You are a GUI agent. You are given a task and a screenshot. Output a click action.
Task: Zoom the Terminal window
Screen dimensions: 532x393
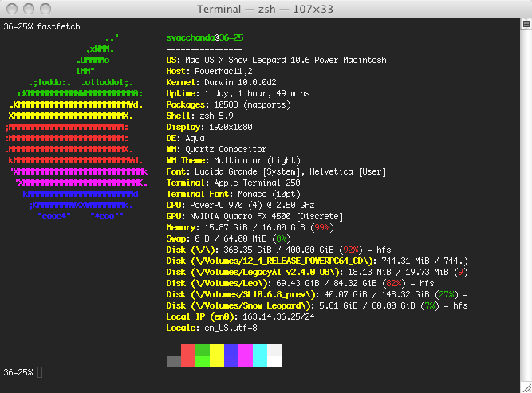click(x=45, y=9)
